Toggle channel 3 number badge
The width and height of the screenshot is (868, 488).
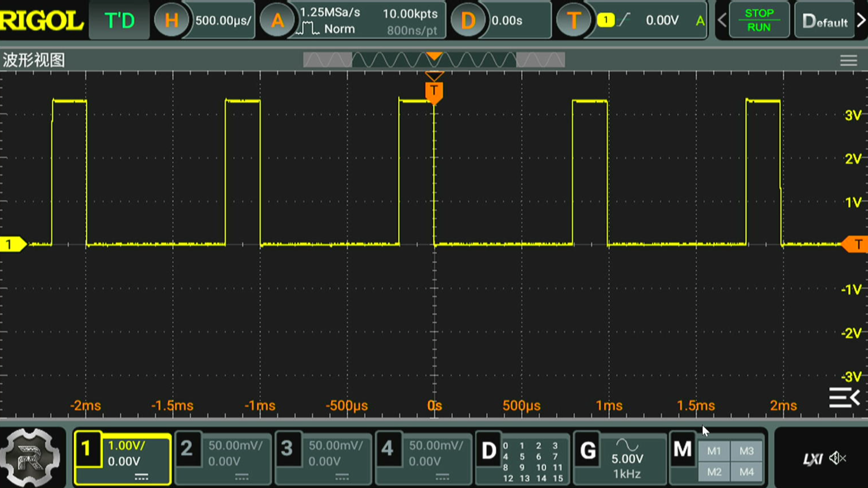(x=288, y=449)
